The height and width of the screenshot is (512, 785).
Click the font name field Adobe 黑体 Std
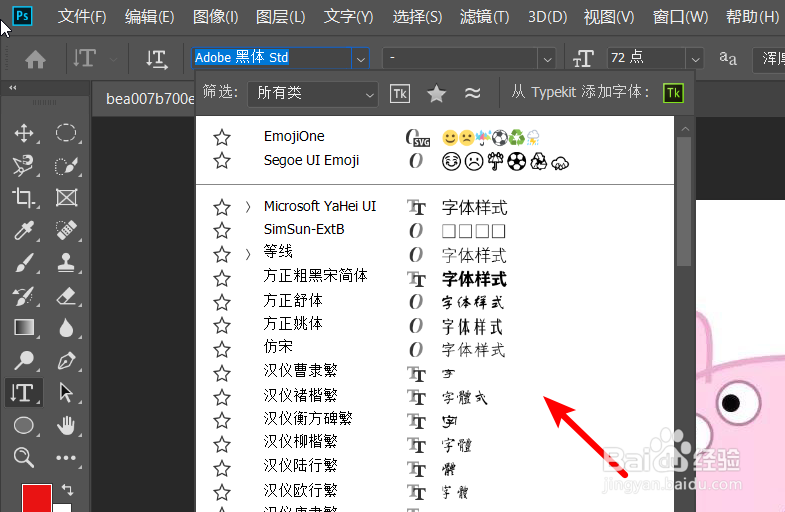click(x=272, y=58)
